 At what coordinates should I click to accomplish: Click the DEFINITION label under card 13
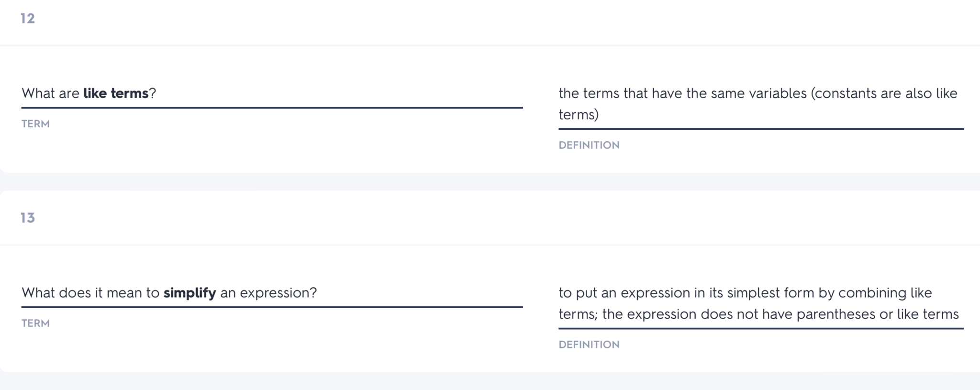[589, 345]
